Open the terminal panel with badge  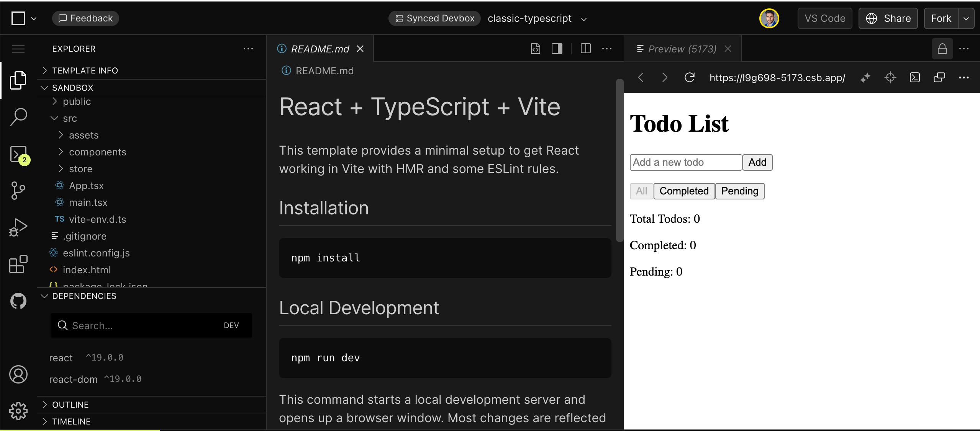coord(18,154)
